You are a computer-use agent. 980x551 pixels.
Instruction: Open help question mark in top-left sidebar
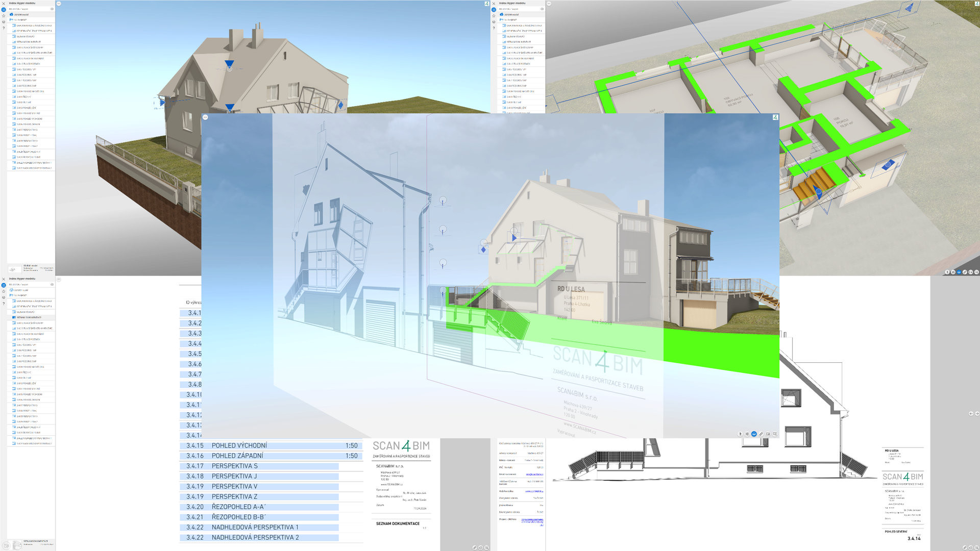[4, 28]
